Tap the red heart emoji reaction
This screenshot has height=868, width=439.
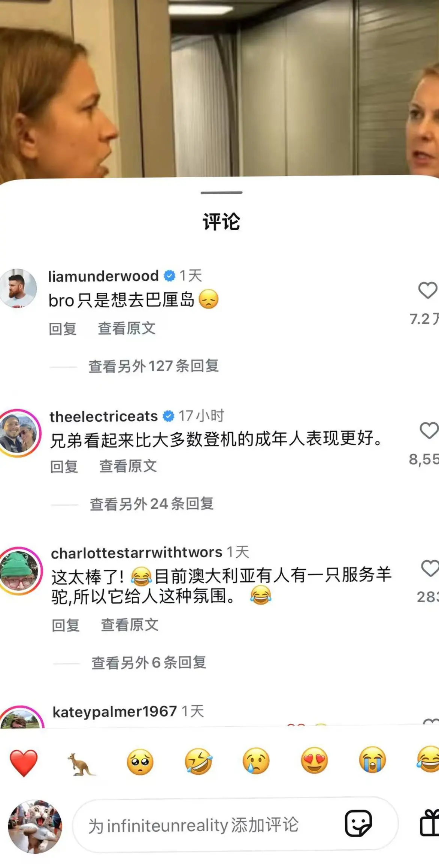tap(24, 762)
